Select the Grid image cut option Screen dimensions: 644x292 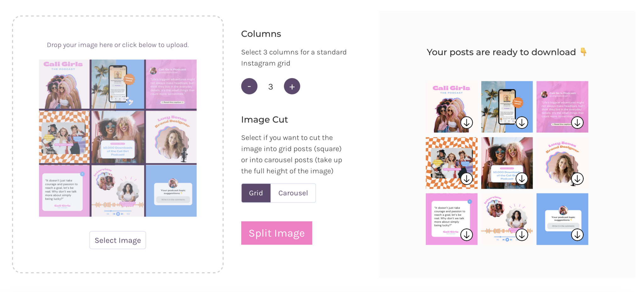(256, 193)
